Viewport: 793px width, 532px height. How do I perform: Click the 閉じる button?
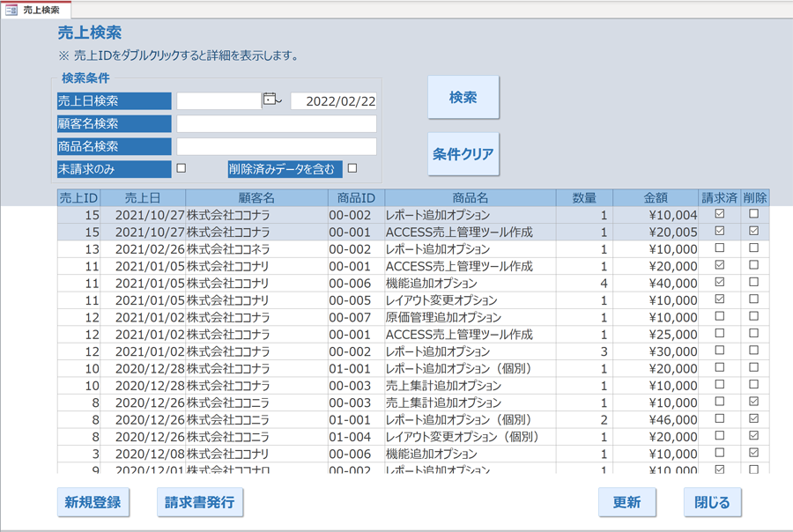tap(712, 502)
